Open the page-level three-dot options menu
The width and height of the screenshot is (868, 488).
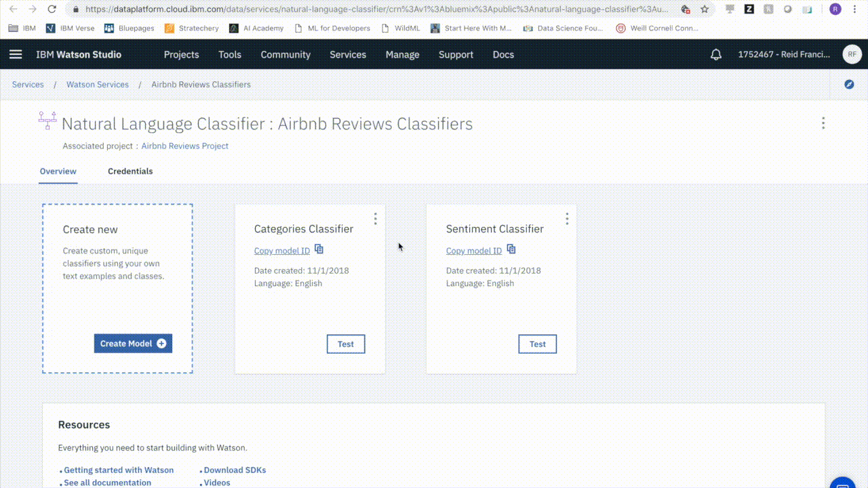[823, 123]
